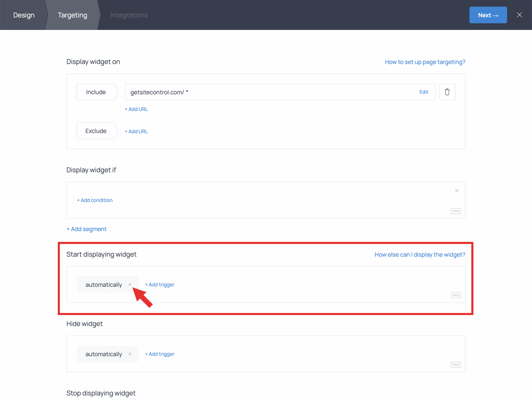
Task: Add another URL under Include
Action: [136, 109]
